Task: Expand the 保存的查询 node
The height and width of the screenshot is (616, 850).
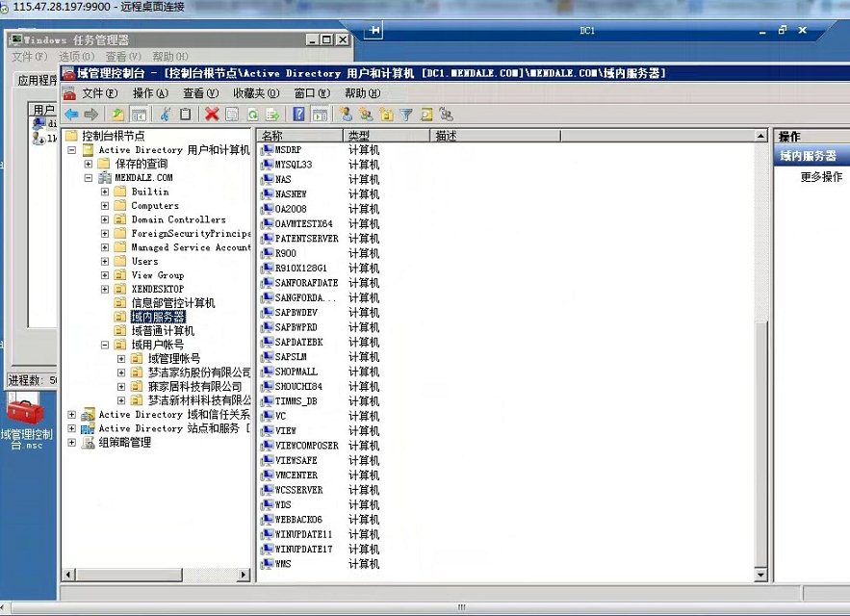Action: (x=89, y=164)
